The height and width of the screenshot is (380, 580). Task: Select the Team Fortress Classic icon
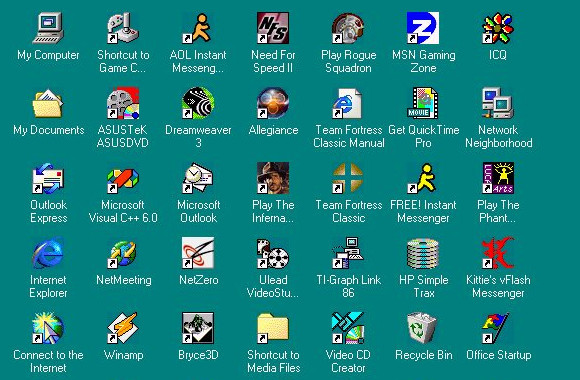[348, 178]
